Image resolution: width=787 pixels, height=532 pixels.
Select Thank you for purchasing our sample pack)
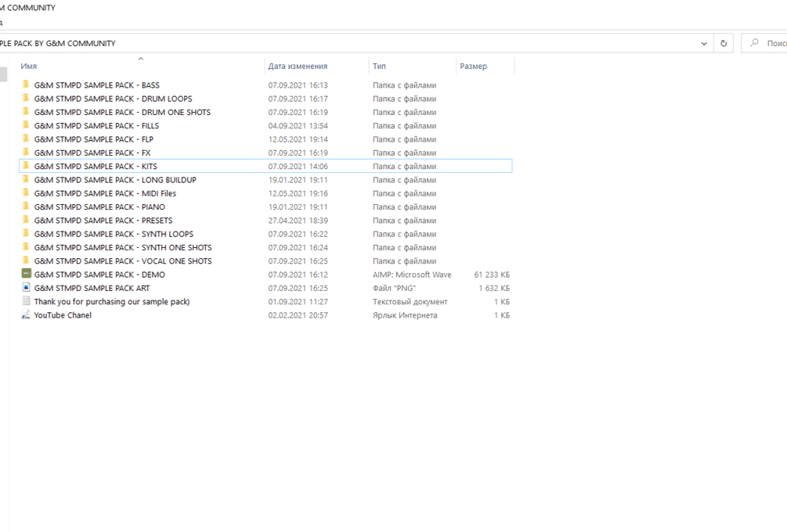(112, 302)
